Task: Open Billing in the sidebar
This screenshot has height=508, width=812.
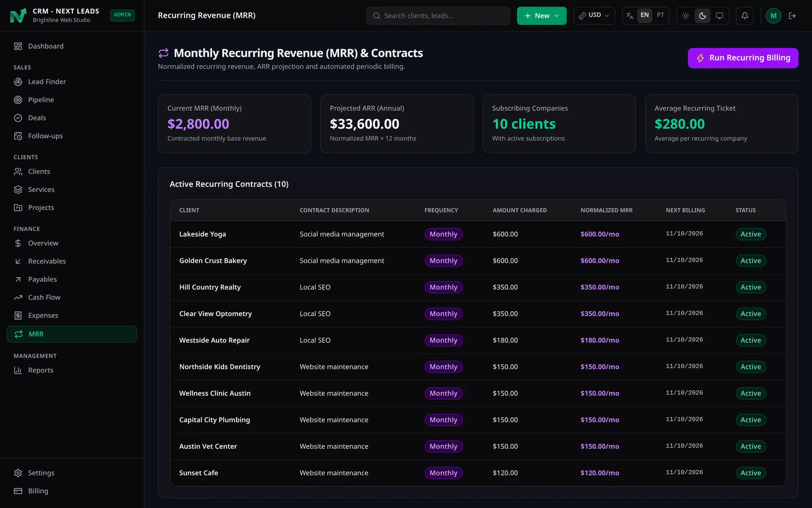Action: [72, 491]
